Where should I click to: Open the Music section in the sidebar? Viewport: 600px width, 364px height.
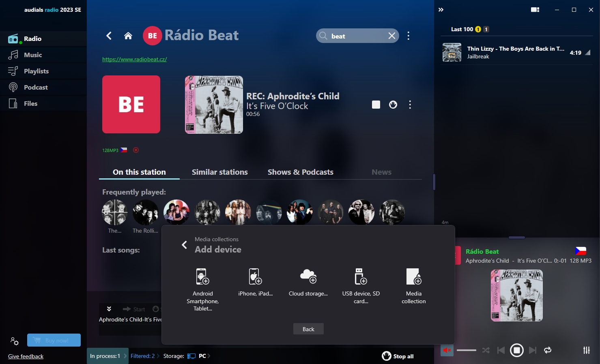(43, 55)
